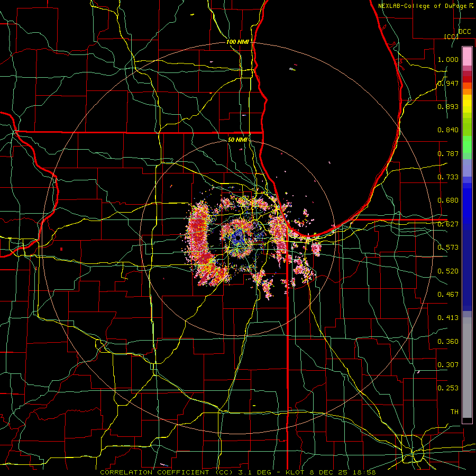Click the 0.893 scale value
Viewport: 476px width, 476px height.
(x=448, y=106)
